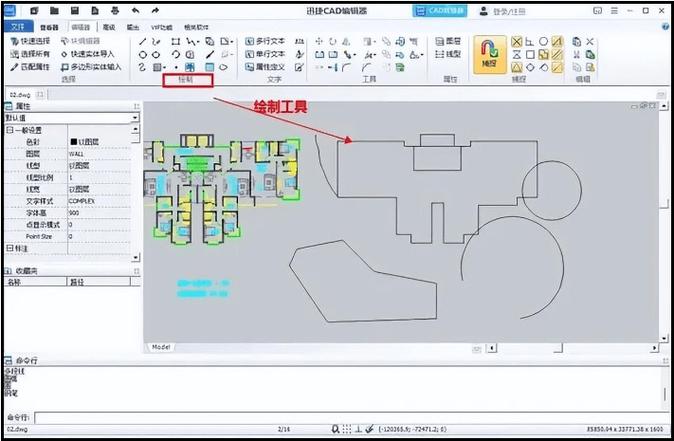Click the Redo arrow
This screenshot has height=441, width=674.
(155, 11)
